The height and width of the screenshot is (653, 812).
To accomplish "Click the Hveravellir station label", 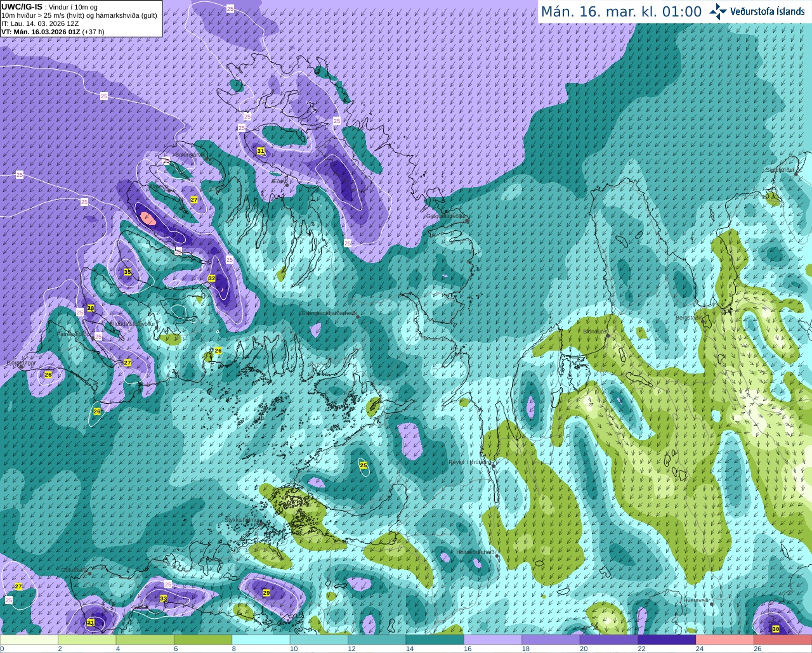I will [697, 600].
